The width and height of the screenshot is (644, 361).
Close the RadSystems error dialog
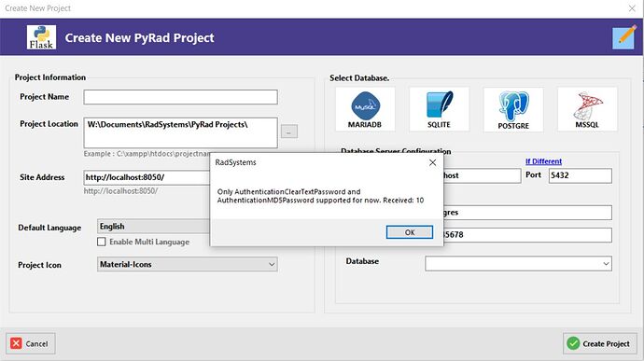(x=432, y=162)
